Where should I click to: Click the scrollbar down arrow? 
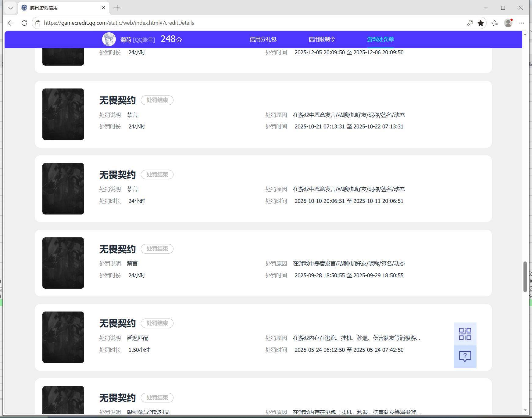pos(525,410)
